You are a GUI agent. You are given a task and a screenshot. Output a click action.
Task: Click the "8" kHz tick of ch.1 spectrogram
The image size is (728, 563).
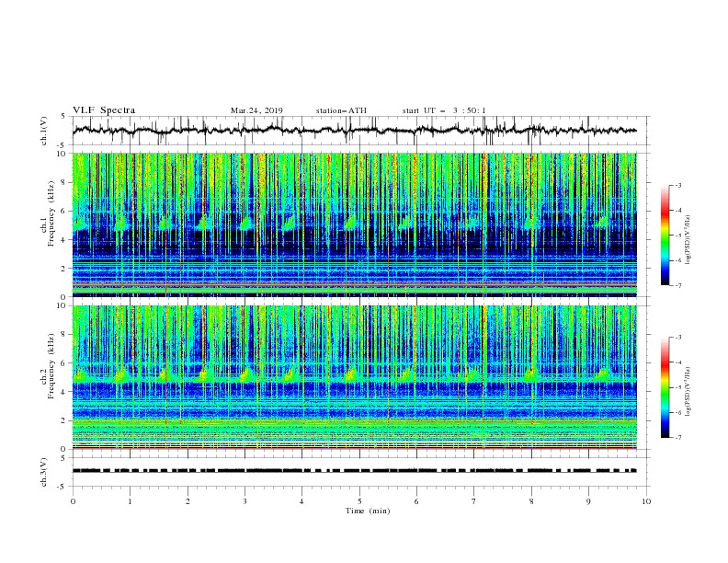[x=64, y=182]
